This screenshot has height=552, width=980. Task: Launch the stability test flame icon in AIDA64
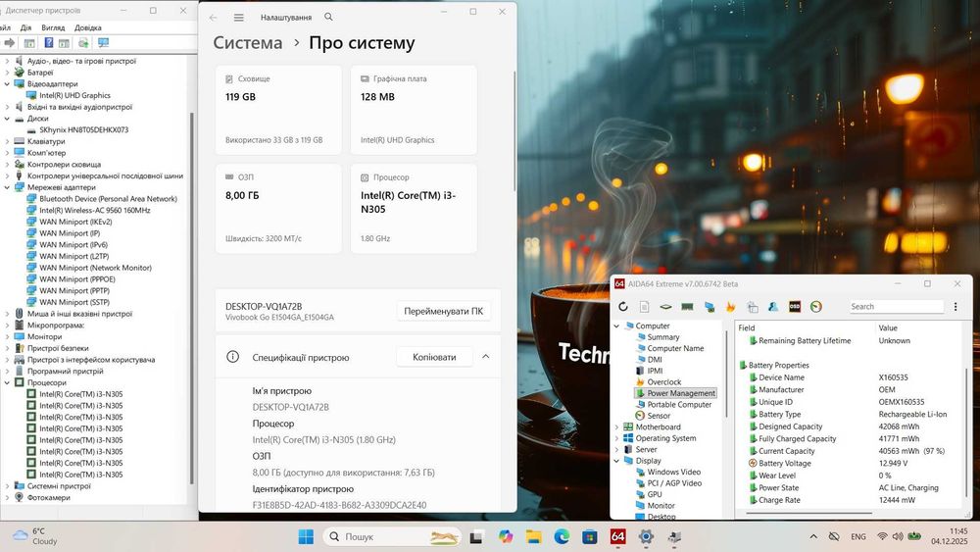[x=731, y=306]
